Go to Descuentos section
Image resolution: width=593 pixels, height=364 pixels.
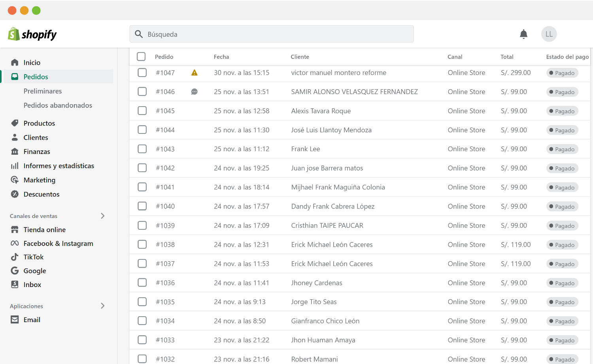click(x=41, y=194)
